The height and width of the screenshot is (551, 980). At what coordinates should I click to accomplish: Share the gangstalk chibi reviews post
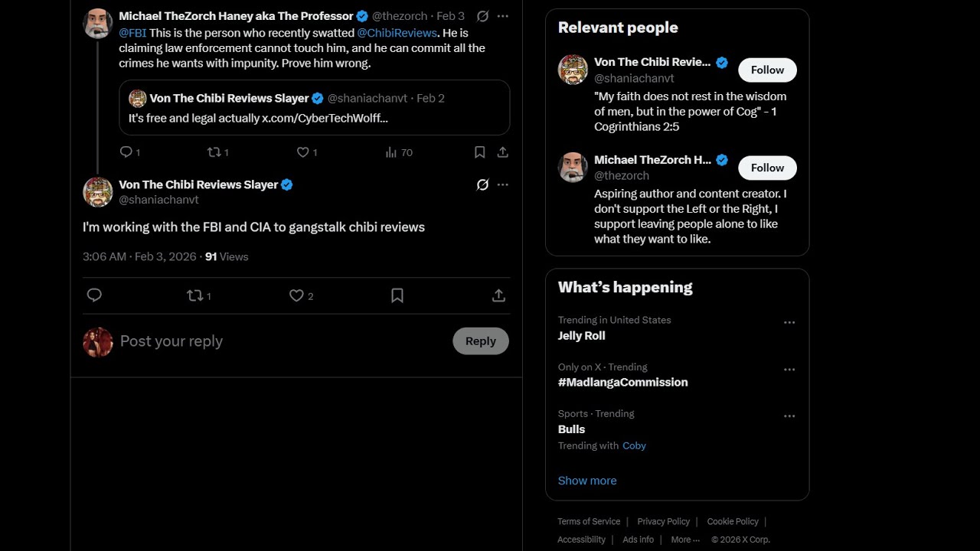pyautogui.click(x=498, y=295)
